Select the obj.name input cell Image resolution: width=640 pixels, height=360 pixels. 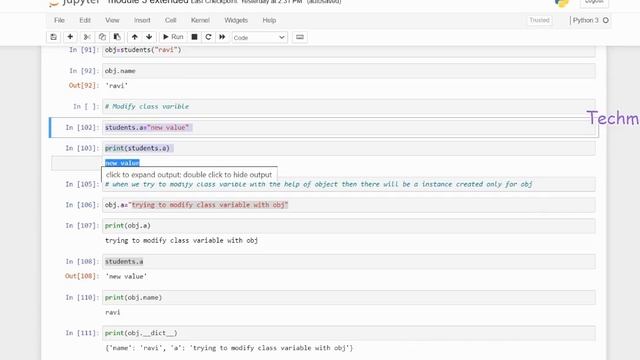point(349,71)
